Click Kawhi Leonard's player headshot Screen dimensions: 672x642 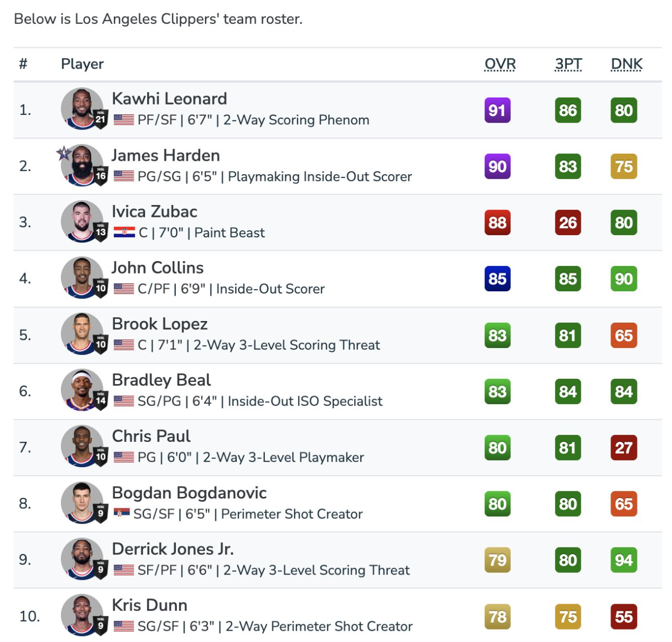coord(82,109)
